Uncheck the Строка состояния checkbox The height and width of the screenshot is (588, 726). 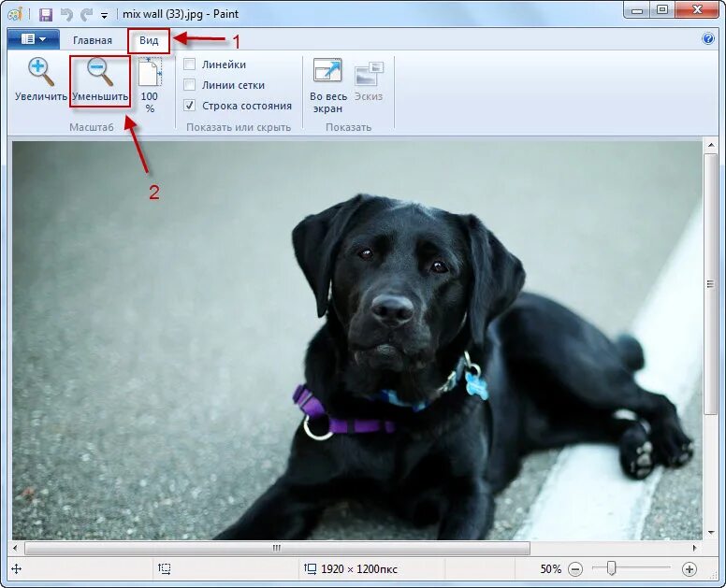189,106
